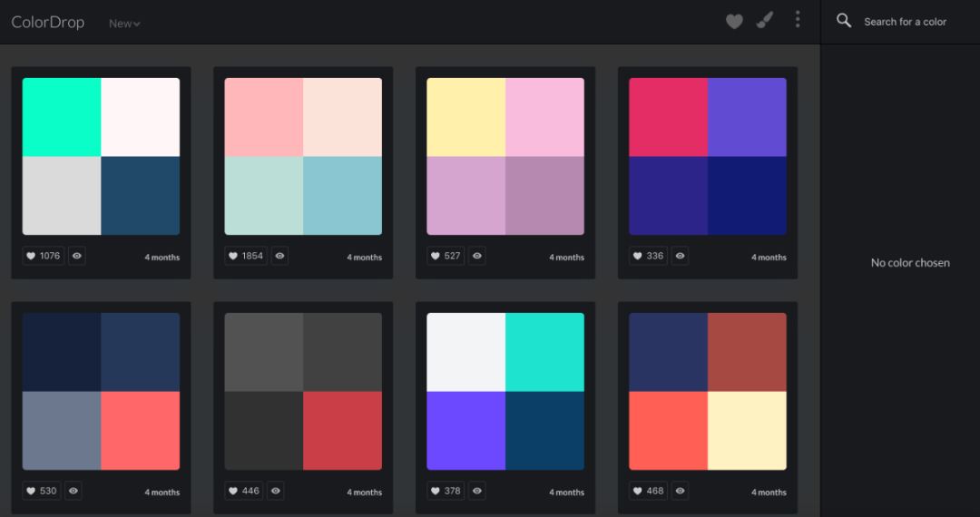Click the chevron arrow next to New

pos(137,24)
